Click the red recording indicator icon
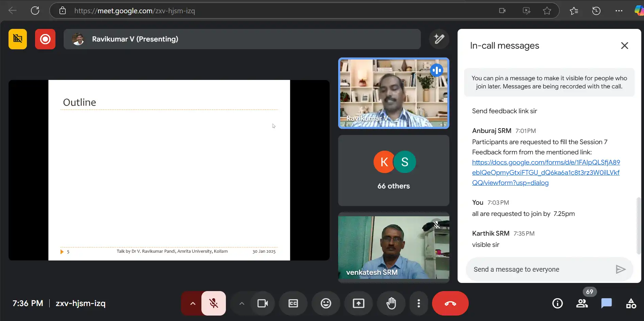The width and height of the screenshot is (644, 321). (x=45, y=39)
